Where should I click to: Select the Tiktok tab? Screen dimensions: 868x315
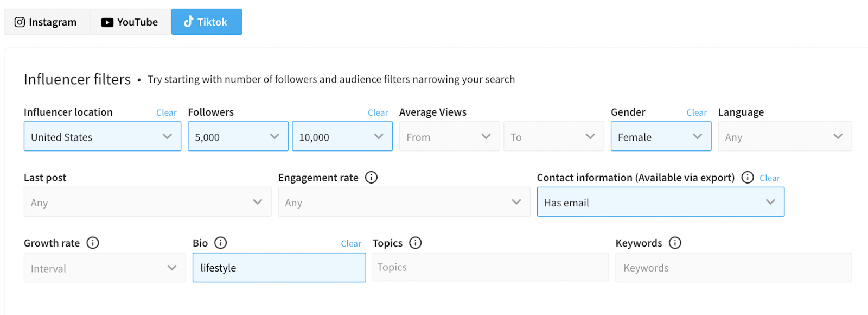206,22
